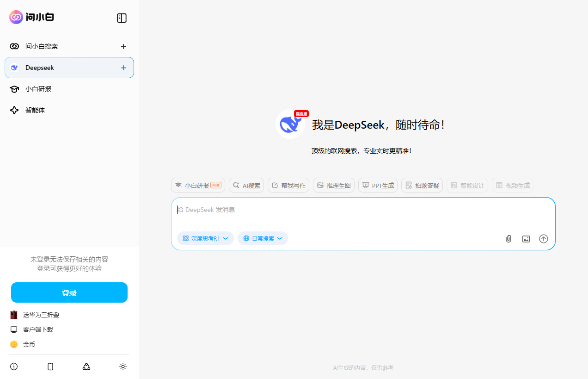Toggle the share network icon at sidebar bottom
Viewport: 588px width, 379px height.
[x=86, y=366]
